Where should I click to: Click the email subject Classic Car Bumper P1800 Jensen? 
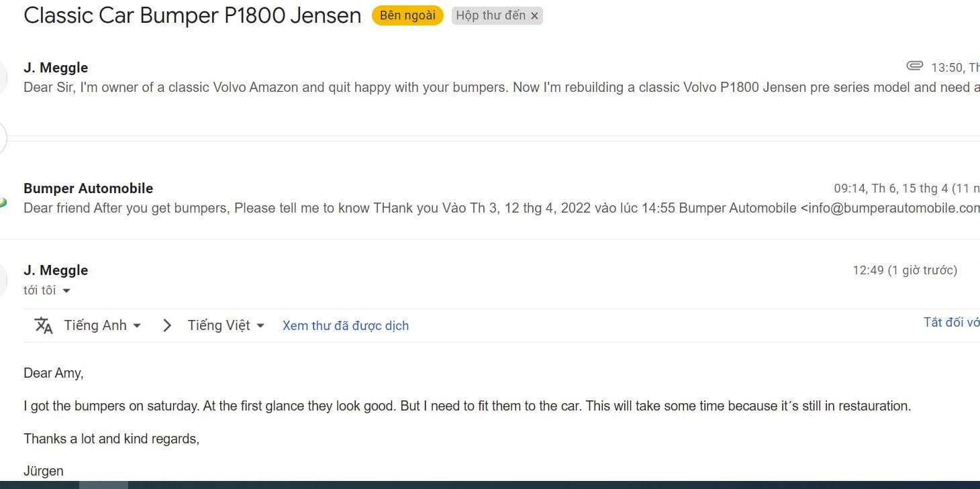tap(192, 15)
